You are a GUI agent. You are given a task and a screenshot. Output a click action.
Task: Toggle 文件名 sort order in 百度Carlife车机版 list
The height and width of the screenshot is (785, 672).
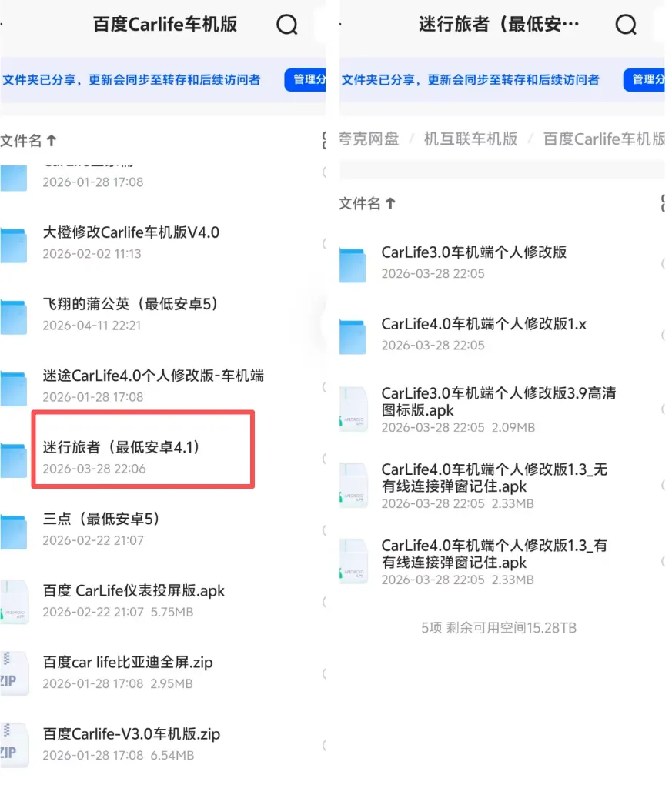tap(28, 141)
